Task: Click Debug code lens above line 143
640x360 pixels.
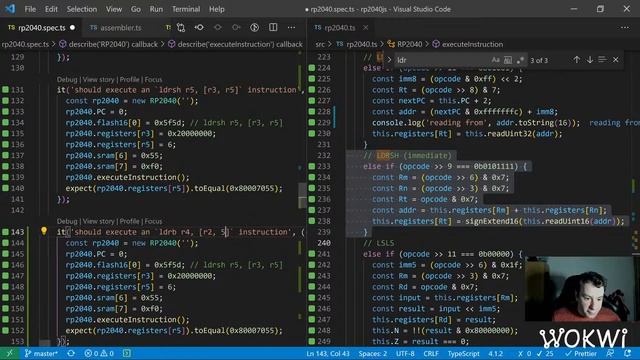Action: [x=67, y=221]
